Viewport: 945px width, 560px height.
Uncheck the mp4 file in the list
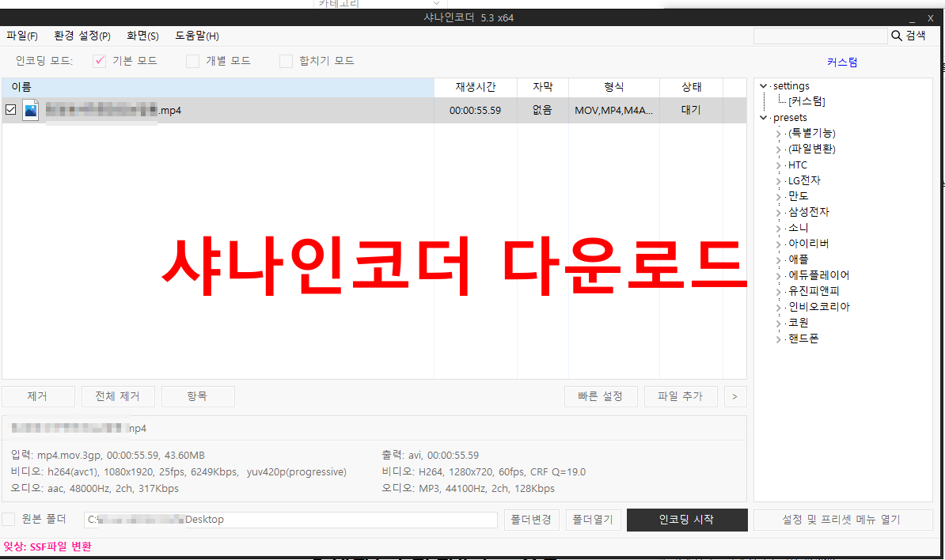point(10,110)
